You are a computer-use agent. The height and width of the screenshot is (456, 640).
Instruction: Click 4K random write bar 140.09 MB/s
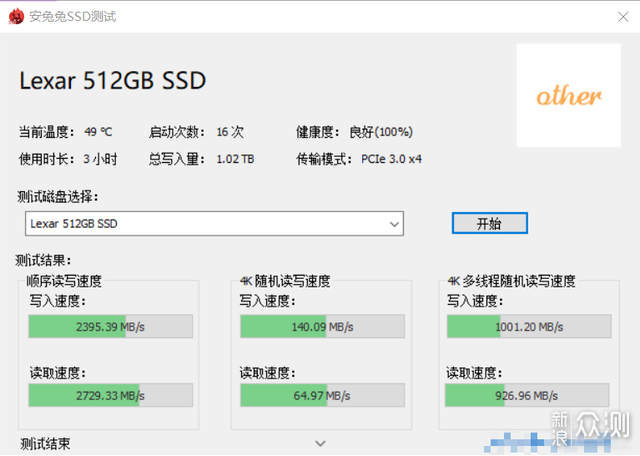pos(322,327)
